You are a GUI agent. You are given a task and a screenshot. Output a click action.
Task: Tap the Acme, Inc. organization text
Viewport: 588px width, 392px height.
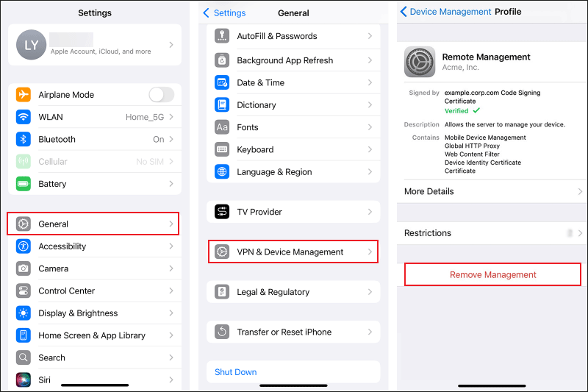[461, 68]
